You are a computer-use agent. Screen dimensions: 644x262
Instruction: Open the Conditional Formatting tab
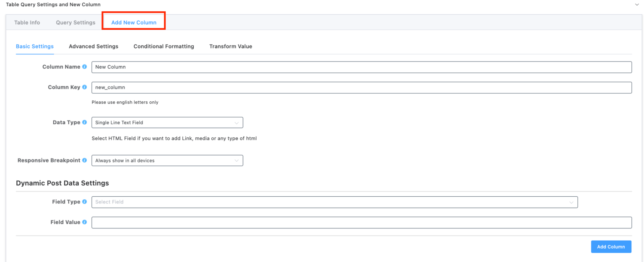click(x=164, y=46)
